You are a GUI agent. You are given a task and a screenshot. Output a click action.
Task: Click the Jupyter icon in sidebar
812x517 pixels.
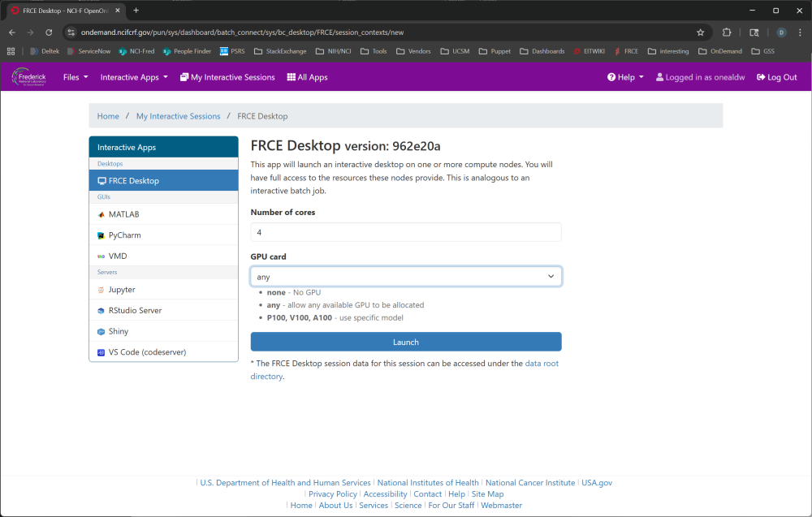101,290
